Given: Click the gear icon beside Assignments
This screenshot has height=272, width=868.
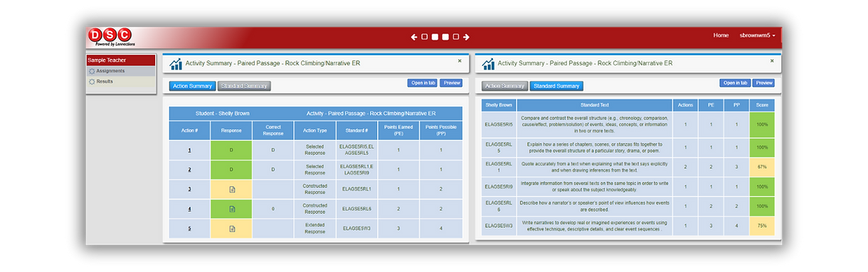Looking at the screenshot, I should tap(91, 71).
